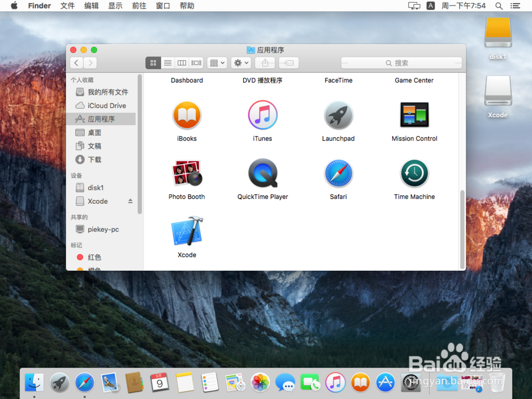
Task: Open FaceTime from the Dock
Action: point(310,383)
